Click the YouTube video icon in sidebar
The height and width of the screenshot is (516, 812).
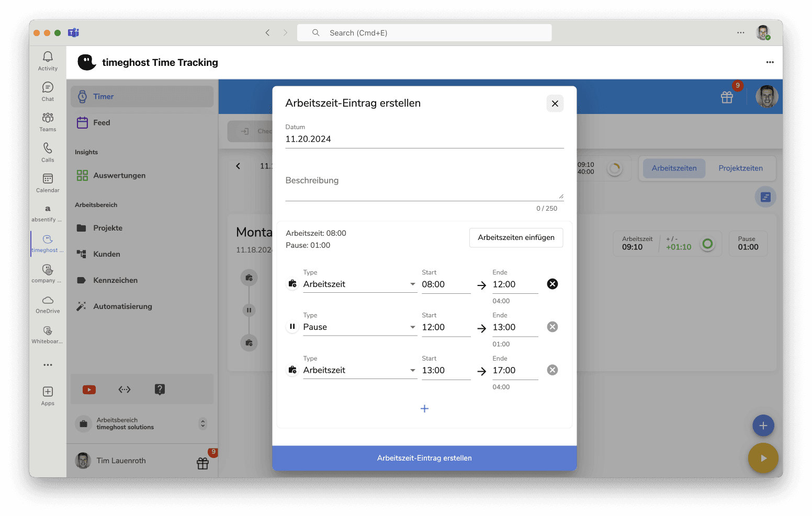(x=89, y=389)
